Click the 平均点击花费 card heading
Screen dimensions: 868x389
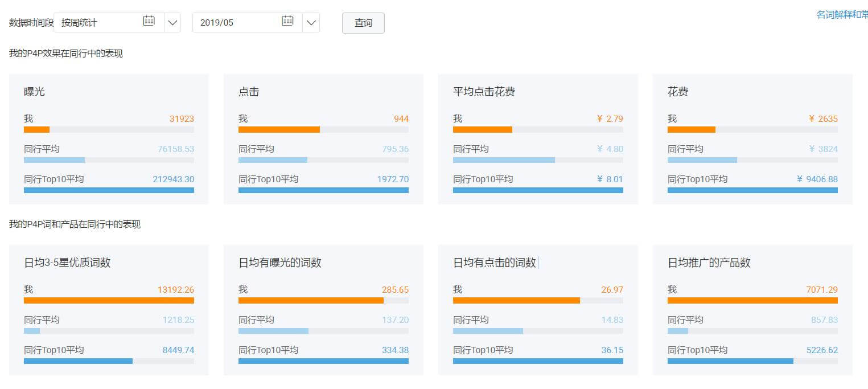tap(484, 92)
